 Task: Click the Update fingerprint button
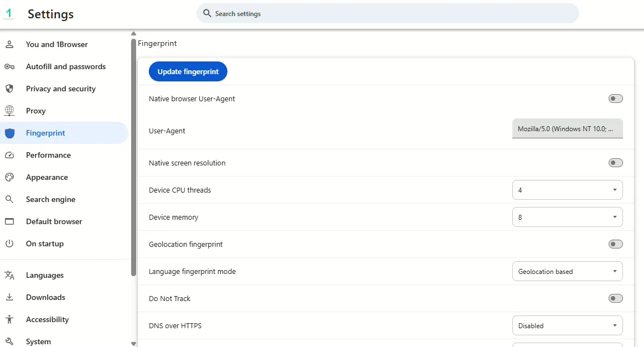[x=188, y=71]
